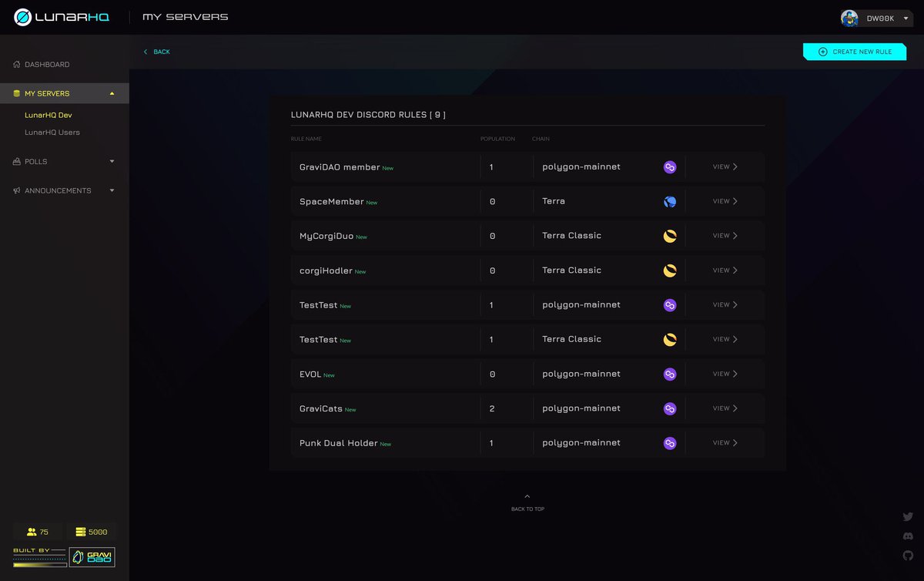Image resolution: width=924 pixels, height=581 pixels.
Task: View the SpaceMember rule
Action: click(725, 201)
